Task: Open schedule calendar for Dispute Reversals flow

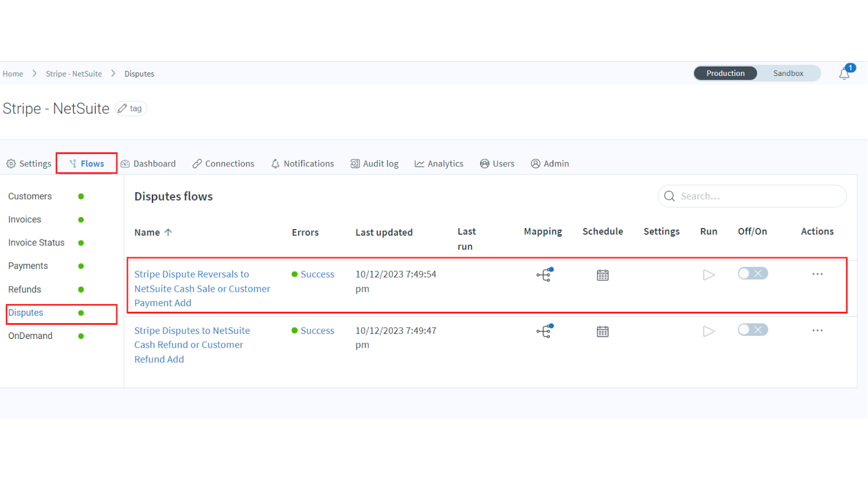Action: 603,275
